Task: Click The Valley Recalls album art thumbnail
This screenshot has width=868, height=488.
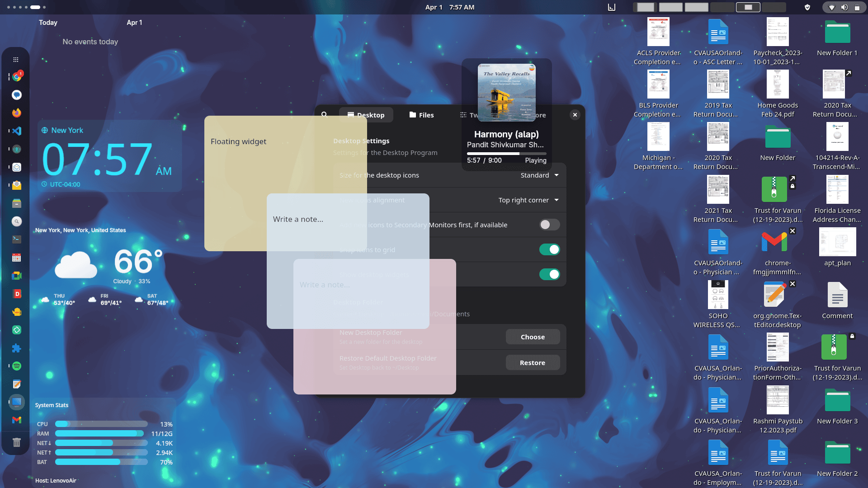Action: tap(506, 92)
